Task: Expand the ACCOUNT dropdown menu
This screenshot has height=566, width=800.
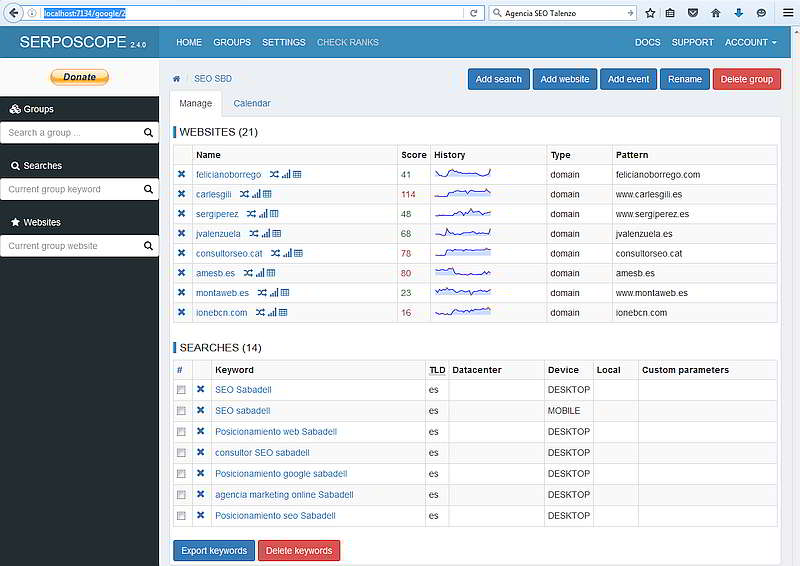Action: (750, 43)
